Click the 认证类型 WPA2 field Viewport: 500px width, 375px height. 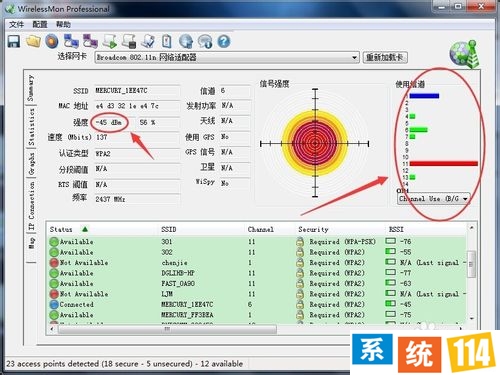click(137, 154)
